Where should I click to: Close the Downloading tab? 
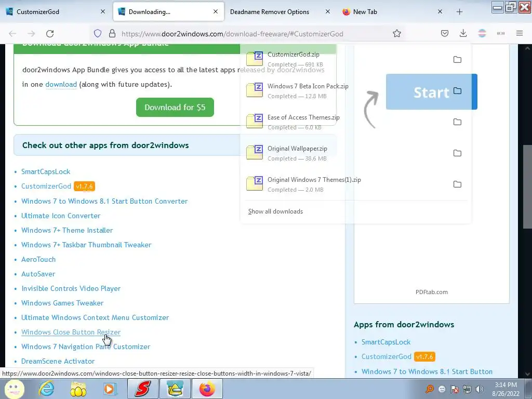pyautogui.click(x=216, y=11)
